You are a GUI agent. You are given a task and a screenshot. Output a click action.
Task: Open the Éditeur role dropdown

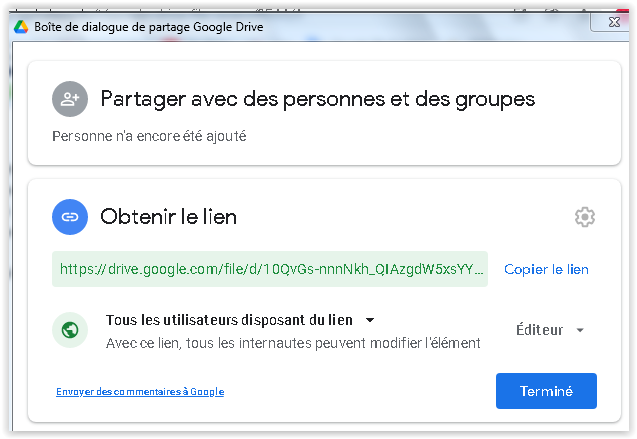click(550, 330)
